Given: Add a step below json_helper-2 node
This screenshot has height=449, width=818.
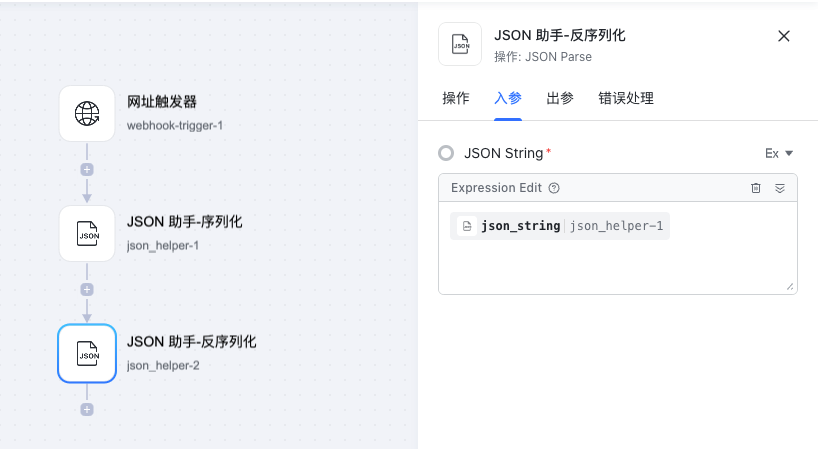Looking at the screenshot, I should point(87,409).
